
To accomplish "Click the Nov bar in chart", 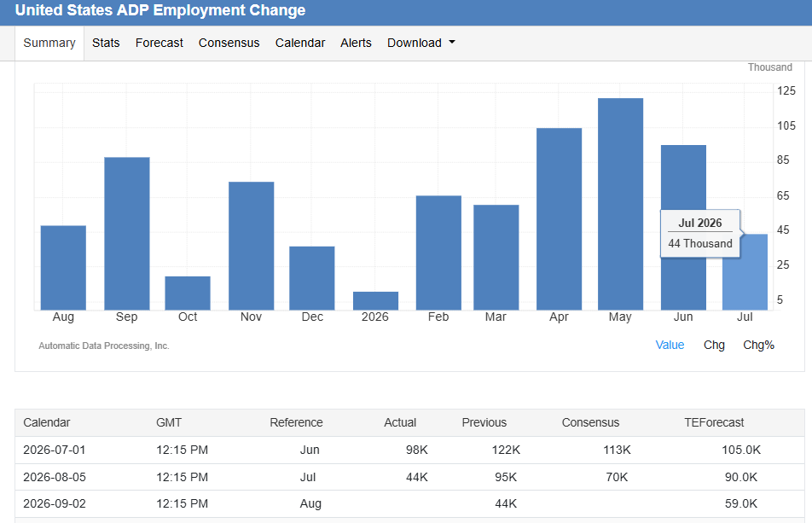I will (251, 246).
